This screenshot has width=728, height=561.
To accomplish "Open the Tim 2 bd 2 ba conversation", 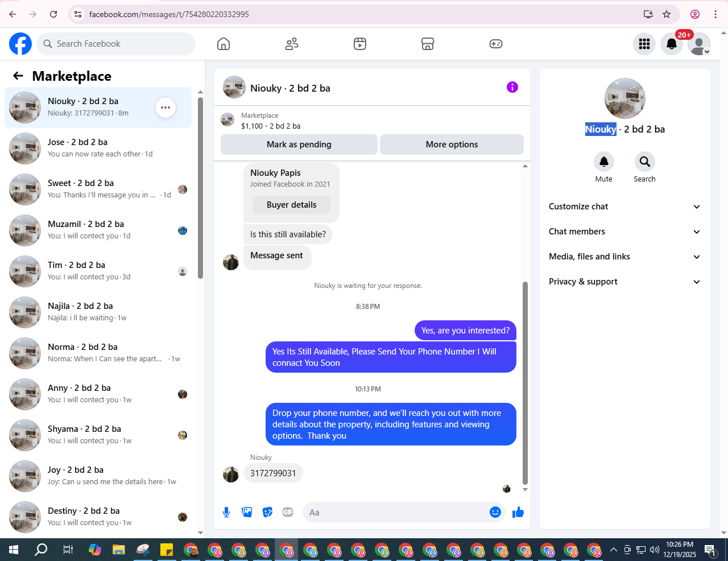I will point(98,271).
